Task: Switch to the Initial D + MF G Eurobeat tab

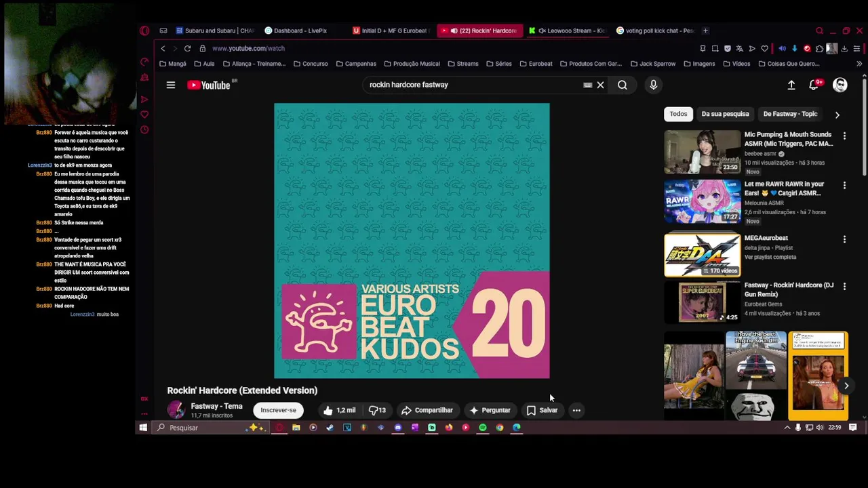Action: [x=390, y=30]
